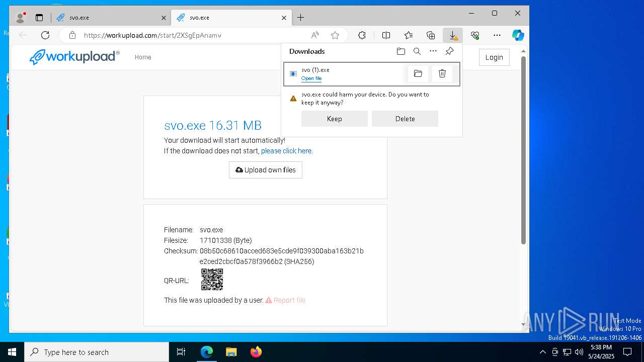Toggle split screen view
Viewport: 644px width, 362px height.
pyautogui.click(x=386, y=35)
